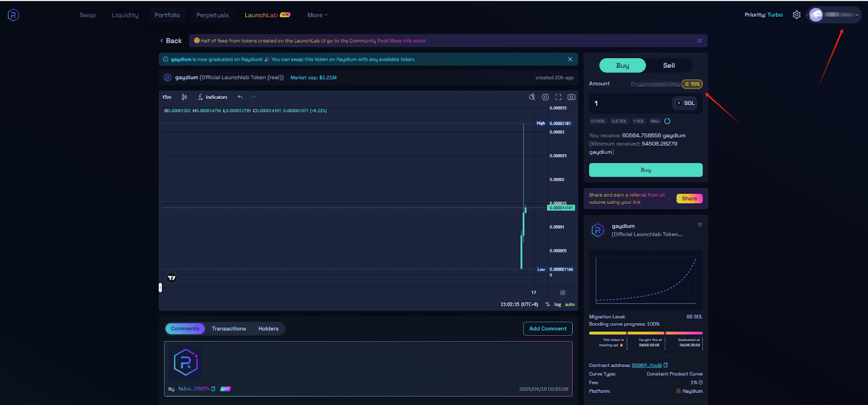The width and height of the screenshot is (868, 405).
Task: Click the Raydium logo in header
Action: pos(14,15)
